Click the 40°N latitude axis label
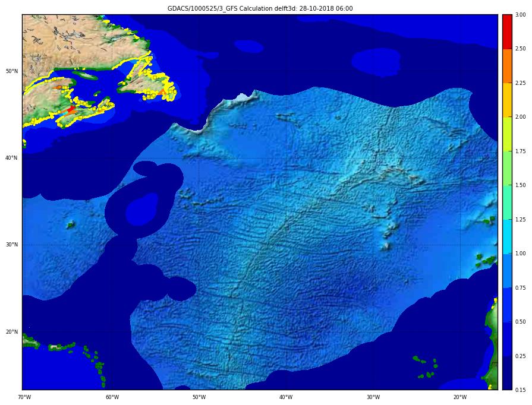This screenshot has width=532, height=405. [12, 158]
